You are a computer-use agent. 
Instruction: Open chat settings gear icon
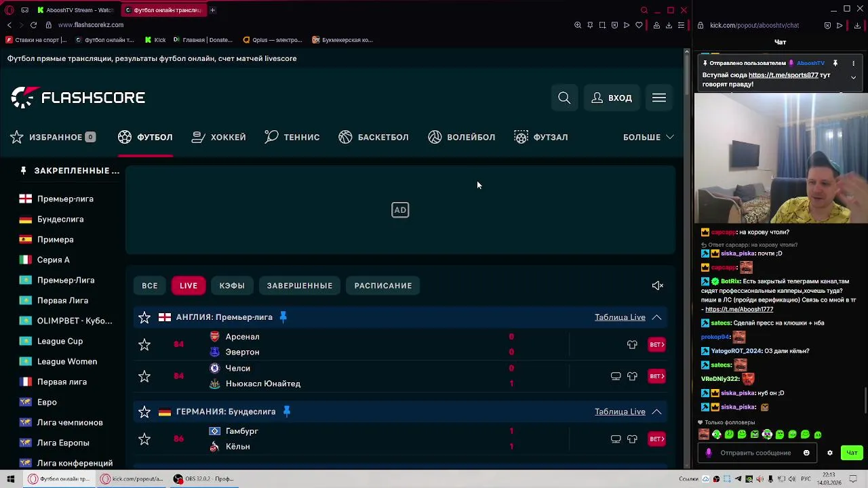pos(829,453)
